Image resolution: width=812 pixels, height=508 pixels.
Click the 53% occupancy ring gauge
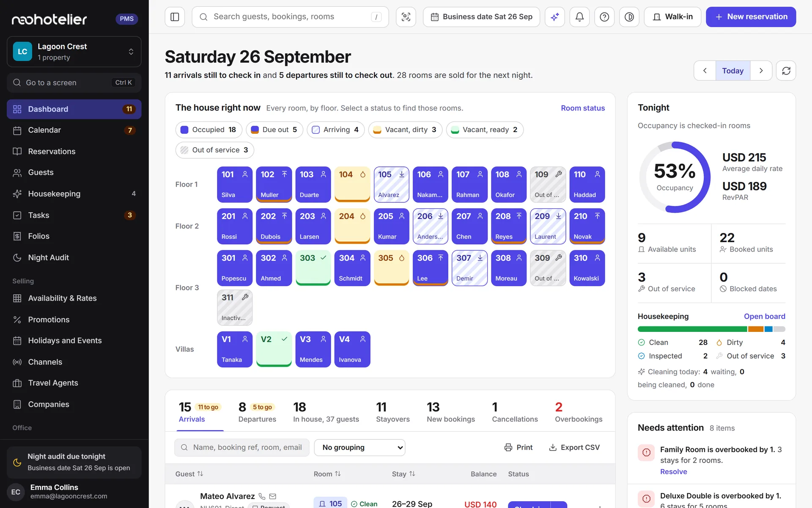coord(675,177)
